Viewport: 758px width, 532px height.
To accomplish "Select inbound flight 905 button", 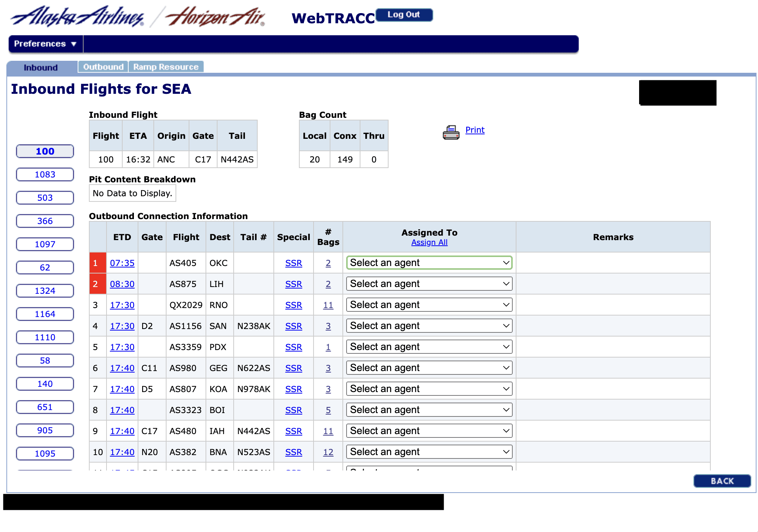I will click(x=45, y=430).
